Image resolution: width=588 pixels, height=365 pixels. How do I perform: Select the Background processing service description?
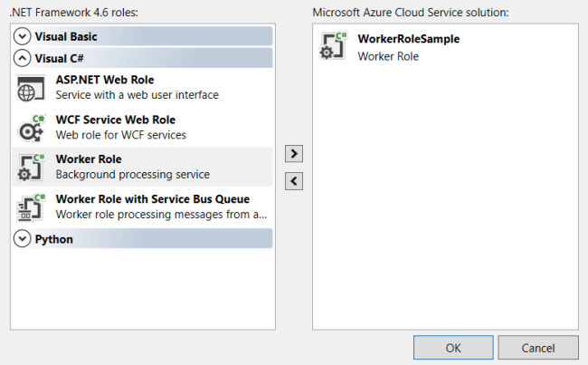[133, 175]
